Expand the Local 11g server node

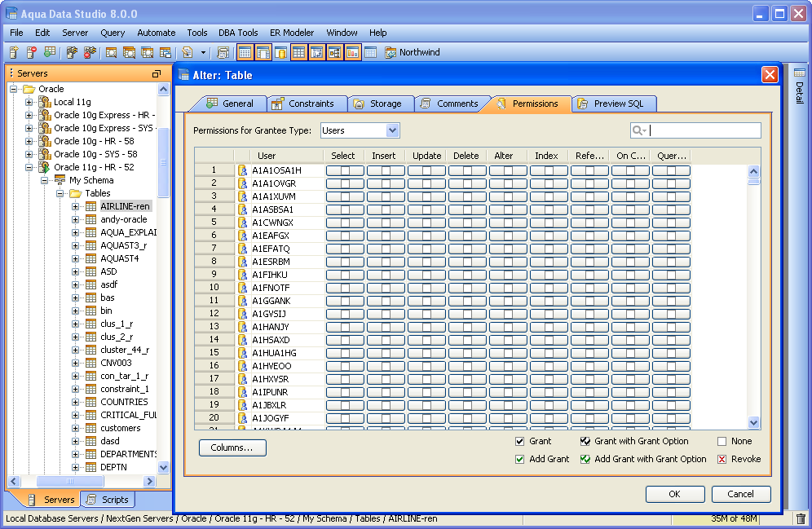pos(29,102)
